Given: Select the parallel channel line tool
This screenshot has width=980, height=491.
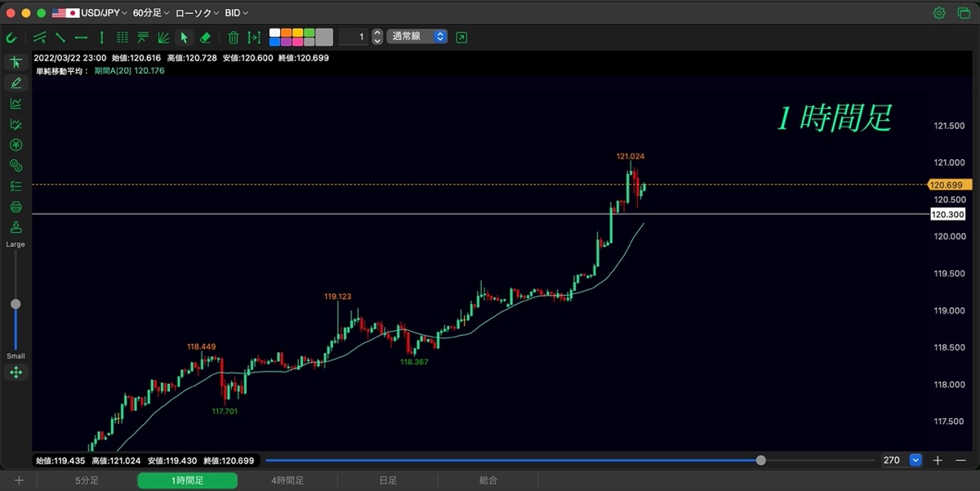Looking at the screenshot, I should [x=39, y=37].
